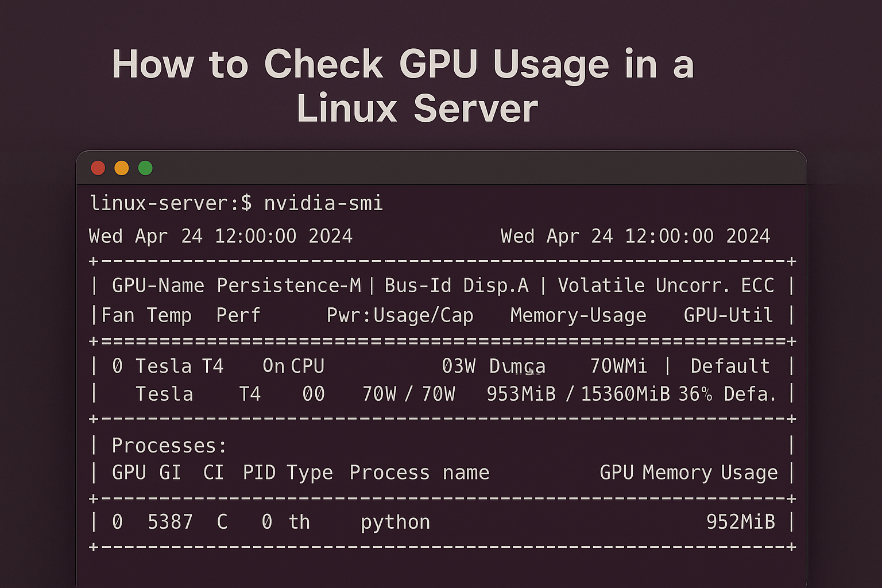Click the 5387 value in process row
Viewport: 882px width, 588px height.
click(170, 522)
